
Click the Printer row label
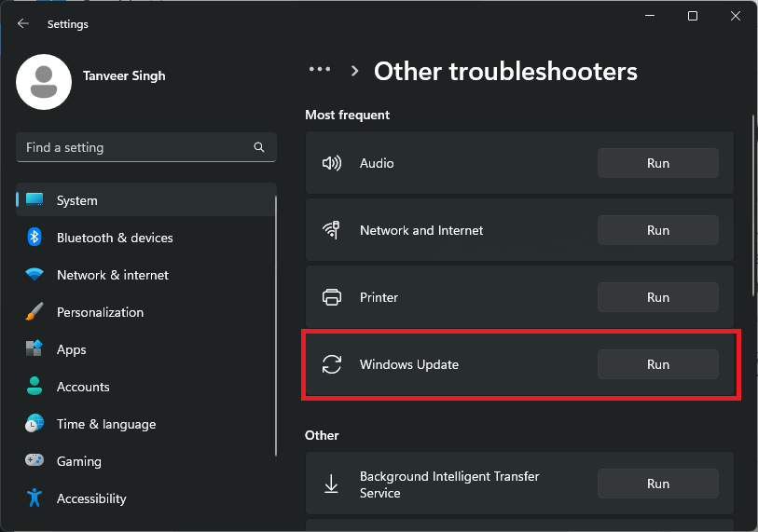(x=379, y=297)
